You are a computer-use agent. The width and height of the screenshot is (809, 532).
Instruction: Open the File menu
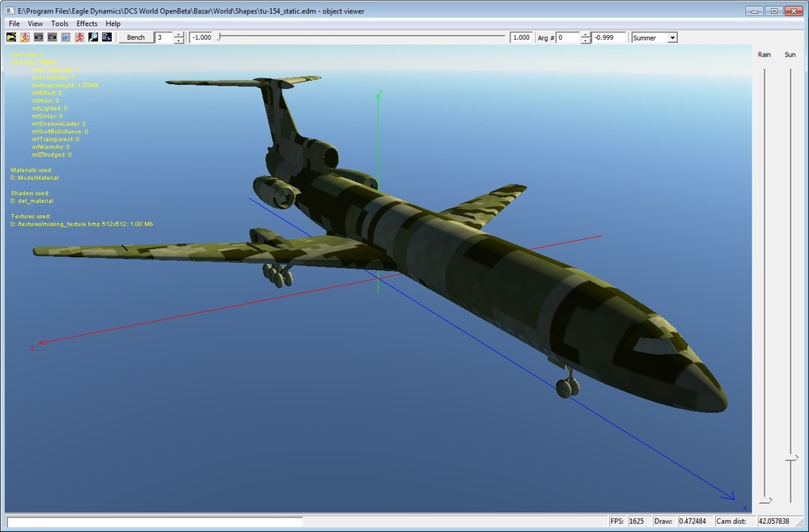(x=14, y=23)
